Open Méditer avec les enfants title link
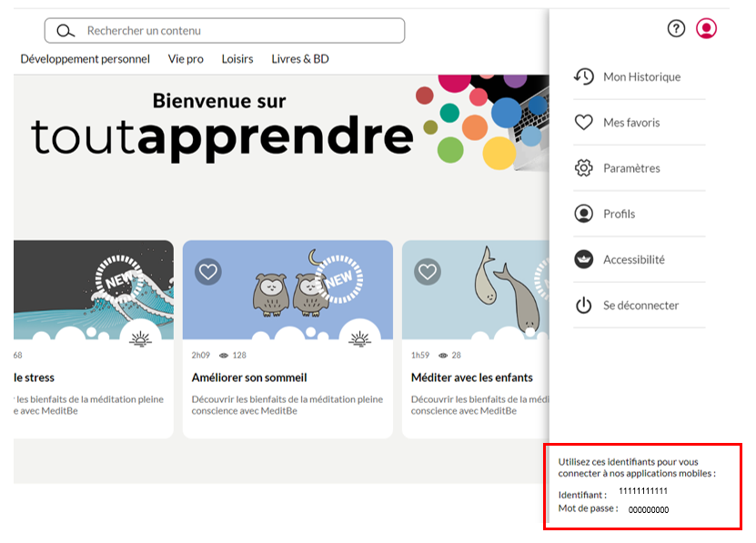The image size is (756, 543). [472, 377]
